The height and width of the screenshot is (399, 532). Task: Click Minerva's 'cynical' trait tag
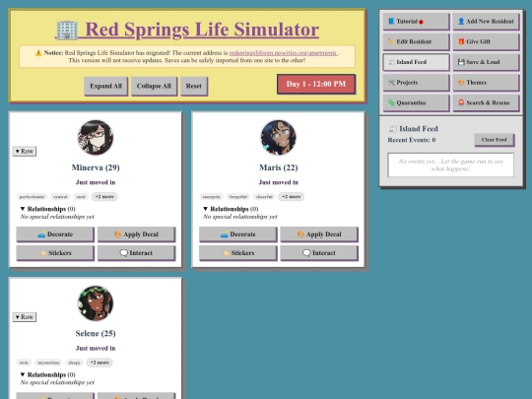point(60,197)
